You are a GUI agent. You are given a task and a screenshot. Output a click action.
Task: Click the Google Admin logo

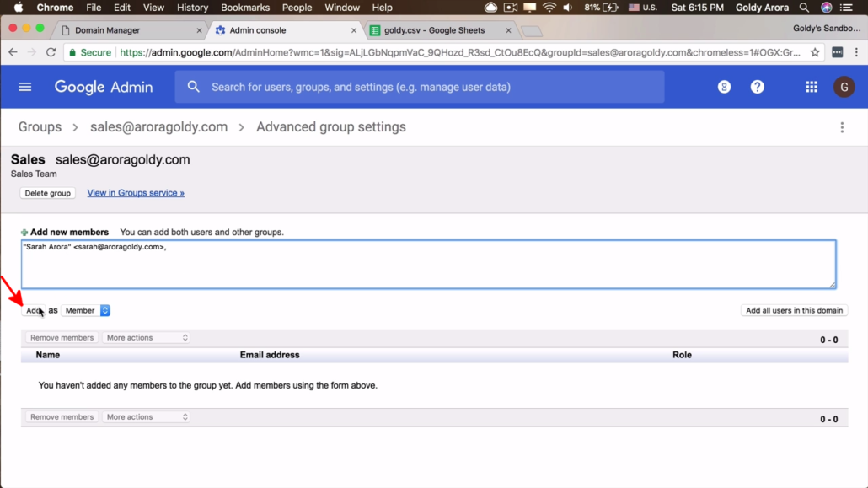(x=104, y=87)
